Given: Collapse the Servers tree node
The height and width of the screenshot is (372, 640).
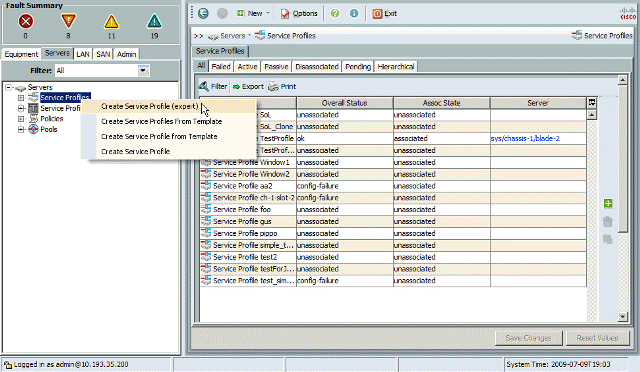Looking at the screenshot, I should click(8, 87).
